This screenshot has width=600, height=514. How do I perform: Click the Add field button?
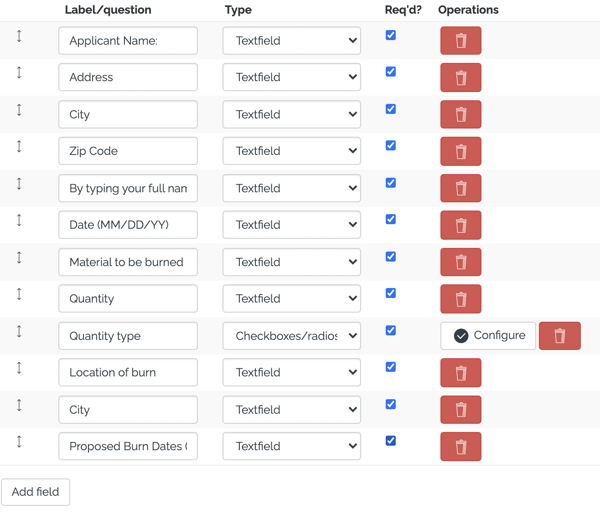point(35,492)
